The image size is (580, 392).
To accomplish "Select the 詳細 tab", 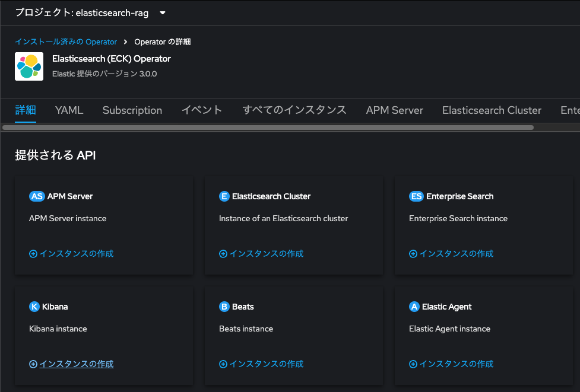I will click(x=26, y=110).
